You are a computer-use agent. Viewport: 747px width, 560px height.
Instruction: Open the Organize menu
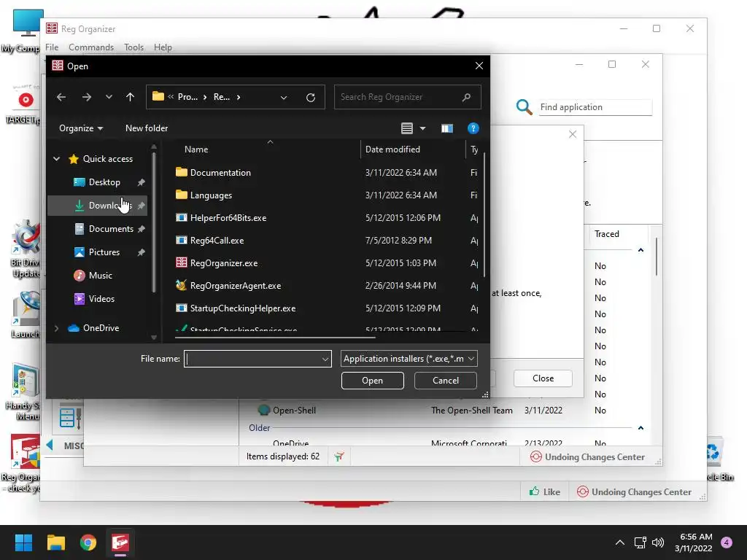[x=80, y=128]
